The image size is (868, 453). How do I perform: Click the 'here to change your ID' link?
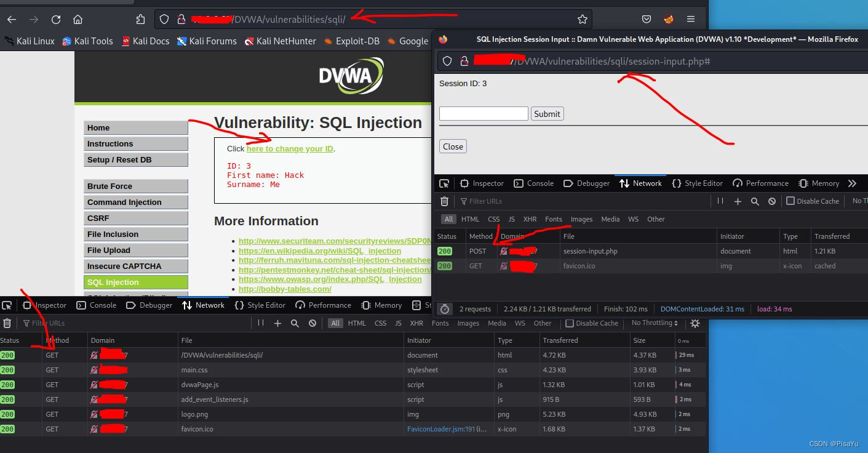[x=290, y=148]
